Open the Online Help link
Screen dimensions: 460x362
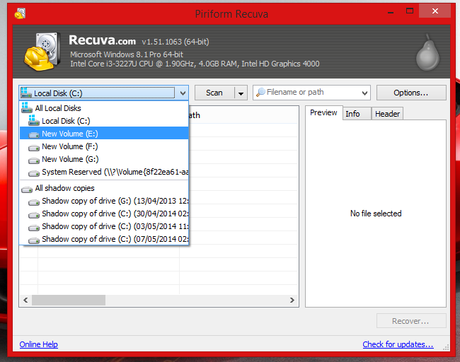pyautogui.click(x=39, y=344)
